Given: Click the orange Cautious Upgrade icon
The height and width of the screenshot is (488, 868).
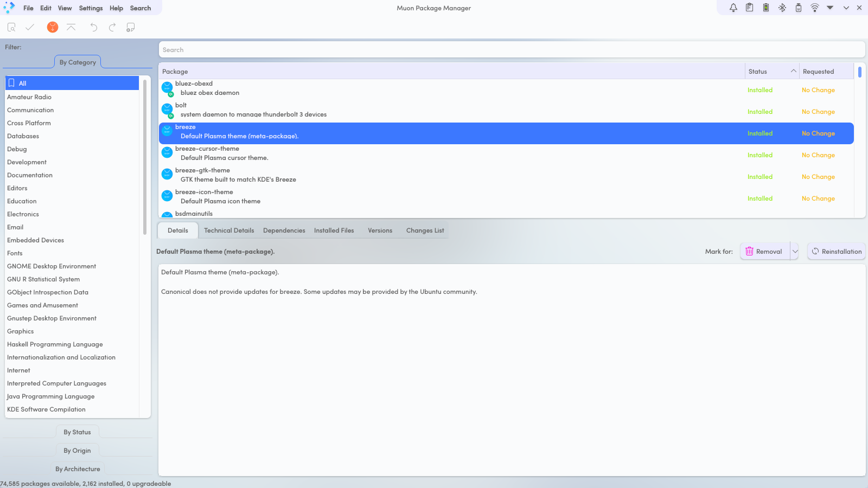Looking at the screenshot, I should coord(53,27).
